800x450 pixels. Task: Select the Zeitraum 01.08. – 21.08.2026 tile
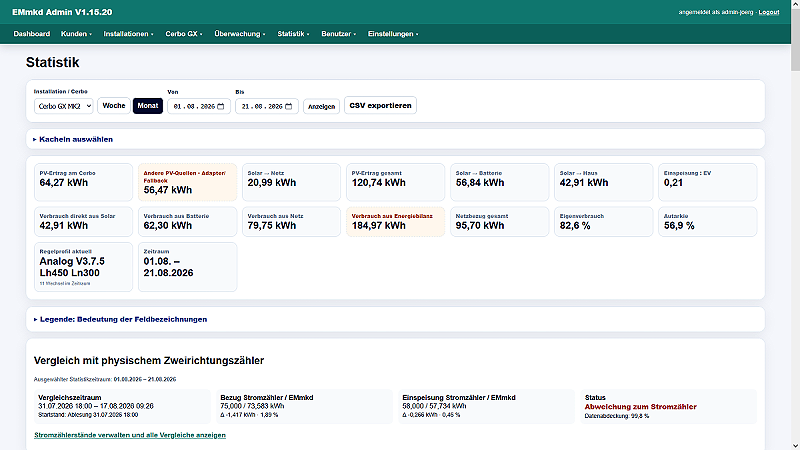187,267
